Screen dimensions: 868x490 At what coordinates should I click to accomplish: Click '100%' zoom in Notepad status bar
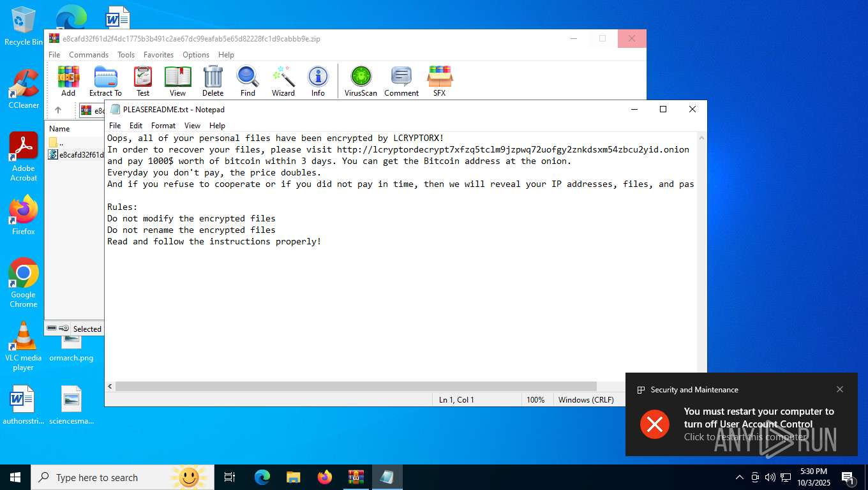pos(535,399)
